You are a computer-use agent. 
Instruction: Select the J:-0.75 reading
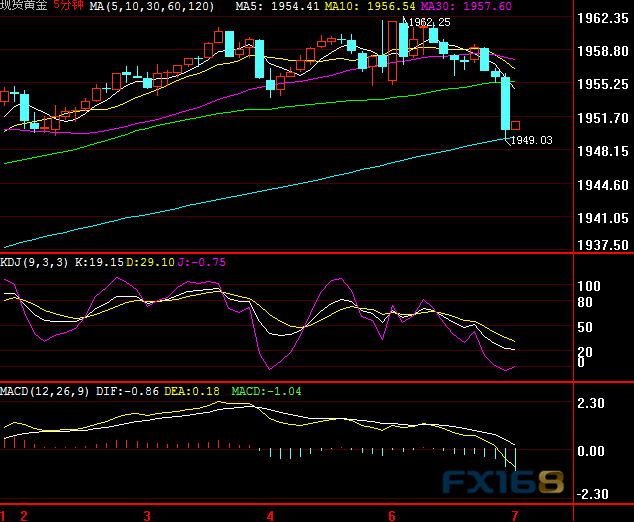[x=201, y=262]
